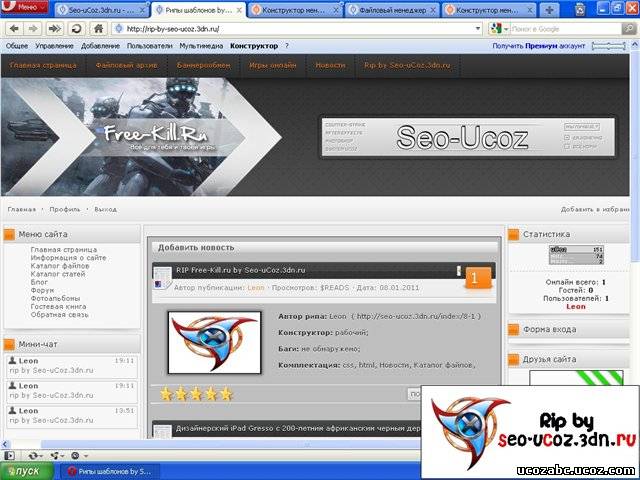Open Файловый архив in the site navigation
Image resolution: width=640 pixels, height=480 pixels.
point(127,65)
